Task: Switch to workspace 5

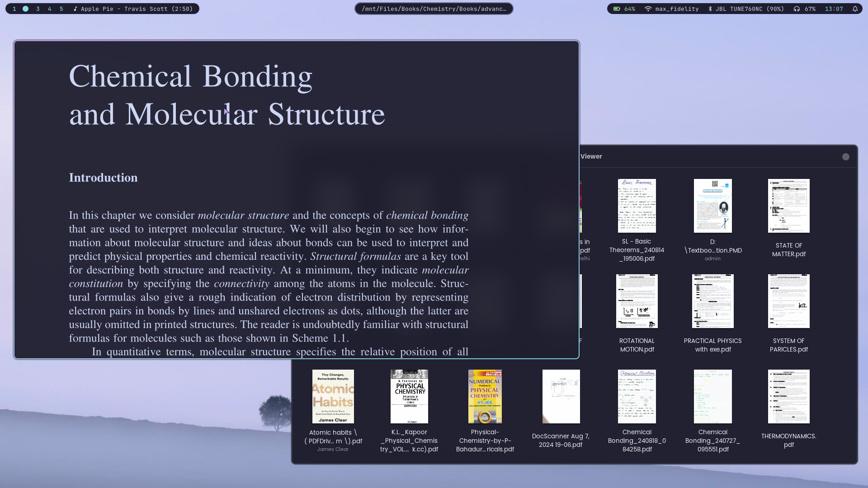Action: pos(61,9)
